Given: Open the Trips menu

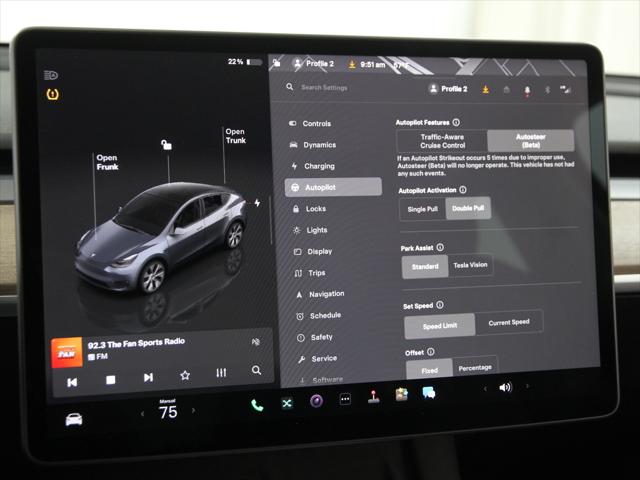Looking at the screenshot, I should coord(310,273).
